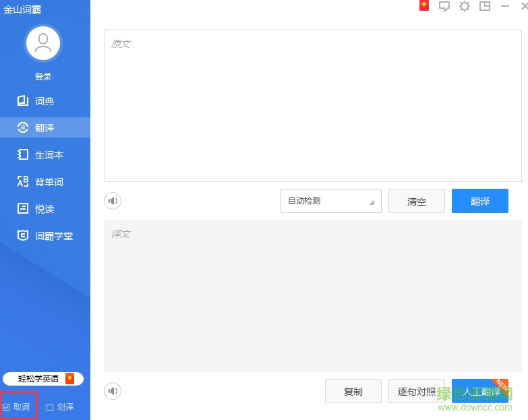
Task: Click the 清空 clear button
Action: 417,201
